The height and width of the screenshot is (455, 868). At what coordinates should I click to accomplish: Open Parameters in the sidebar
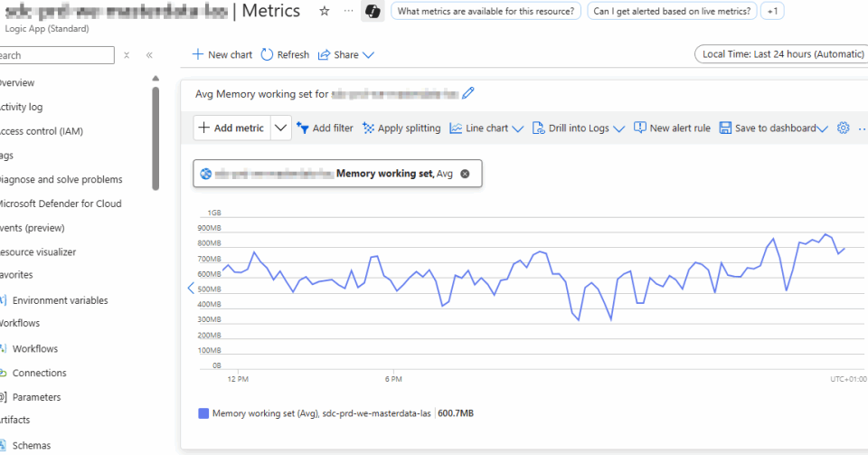tap(36, 397)
